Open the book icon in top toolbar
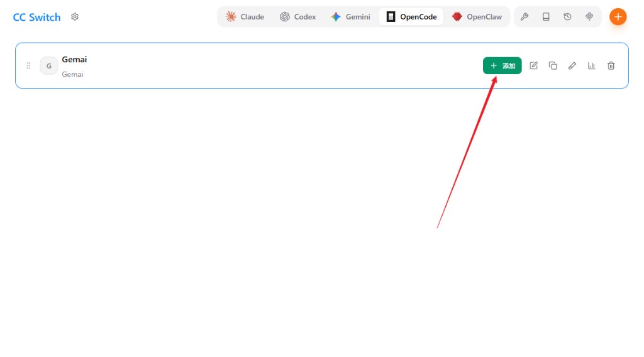644x357 pixels. coord(546,17)
